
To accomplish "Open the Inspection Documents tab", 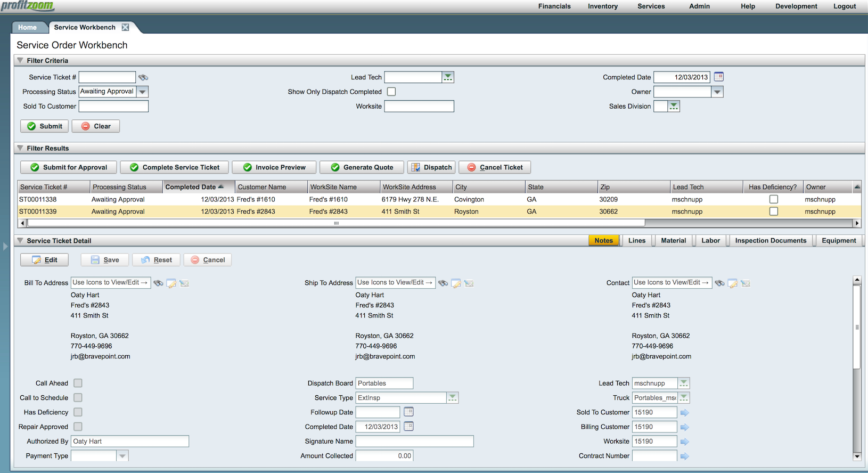I will coord(771,241).
